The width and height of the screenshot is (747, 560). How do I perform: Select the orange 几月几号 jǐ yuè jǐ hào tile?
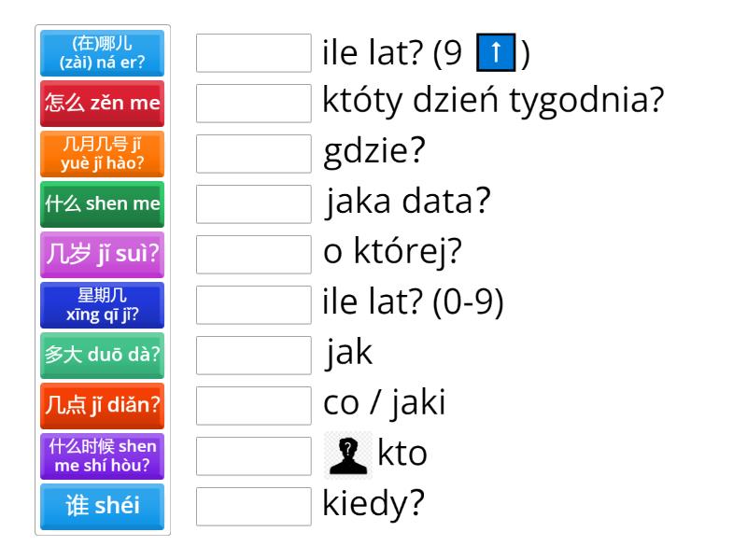[103, 154]
